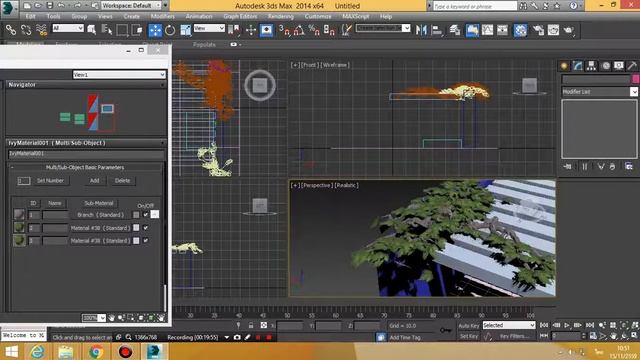Screen dimensions: 640x360
Task: Click the pink object color swatch in command panel
Action: click(635, 79)
